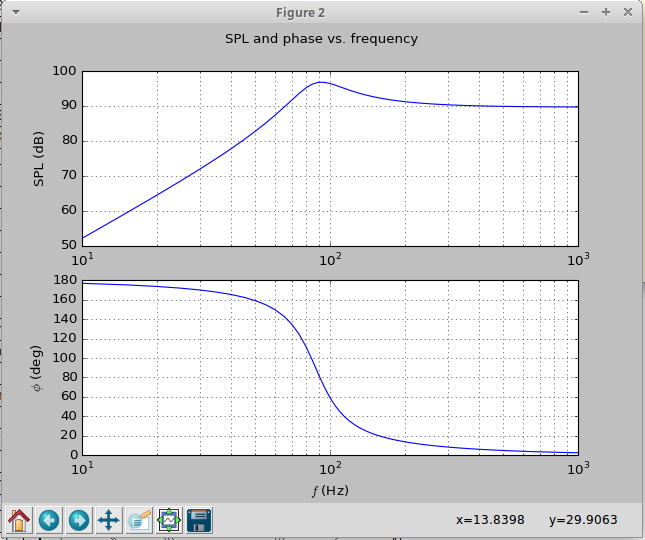The width and height of the screenshot is (645, 540).
Task: Save the figure with floppy disk icon
Action: [x=199, y=520]
